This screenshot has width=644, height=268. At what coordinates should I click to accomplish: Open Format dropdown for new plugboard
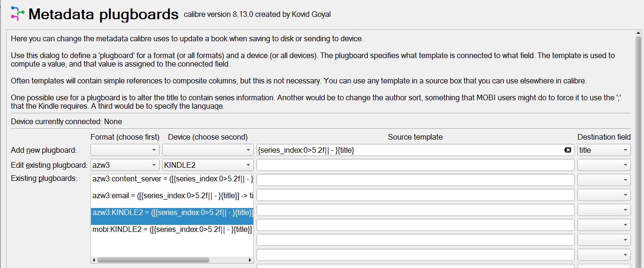pos(124,150)
